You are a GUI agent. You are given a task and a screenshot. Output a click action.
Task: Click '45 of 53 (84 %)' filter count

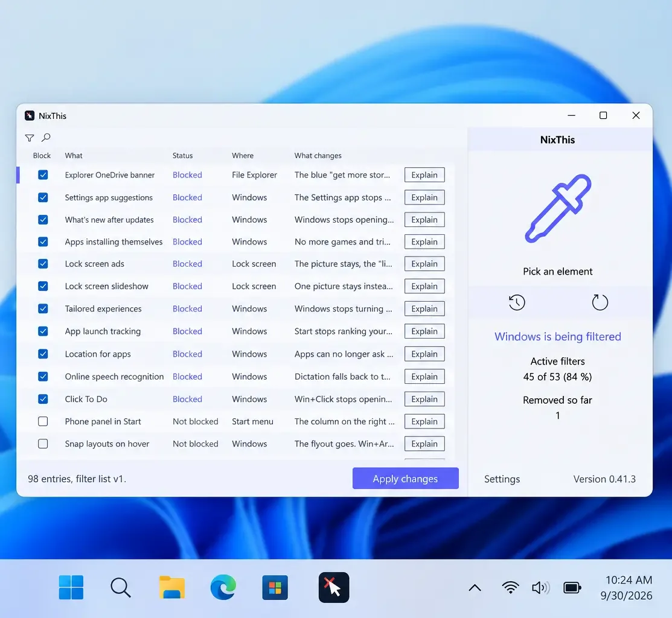pos(557,377)
